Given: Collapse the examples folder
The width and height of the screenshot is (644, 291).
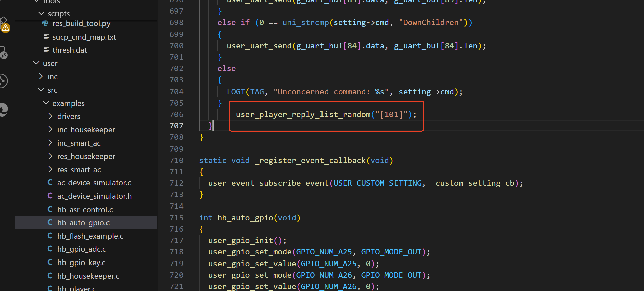Looking at the screenshot, I should (46, 103).
